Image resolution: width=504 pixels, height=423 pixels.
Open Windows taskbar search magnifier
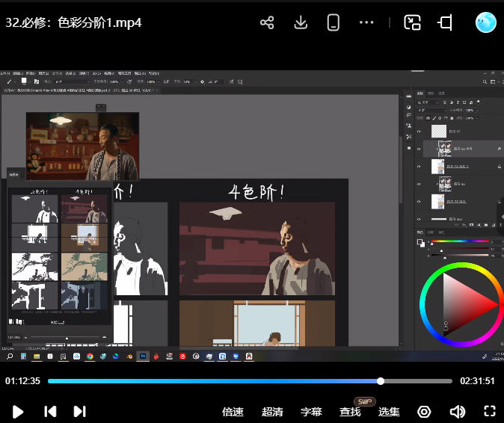click(10, 356)
